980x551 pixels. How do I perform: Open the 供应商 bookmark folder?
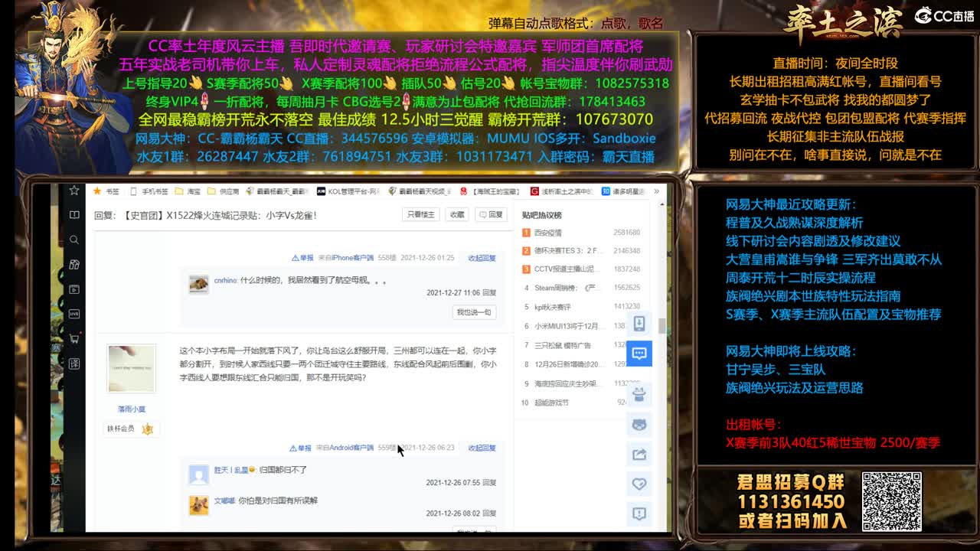coord(224,191)
